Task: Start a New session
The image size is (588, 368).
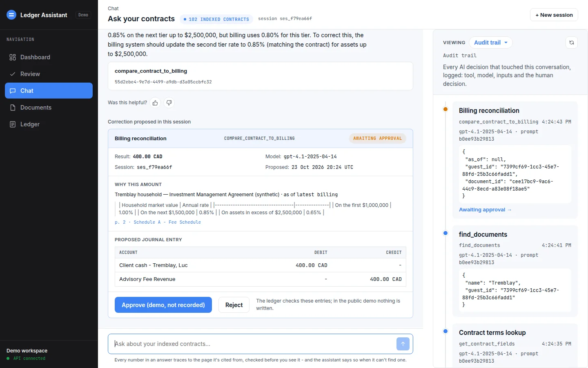Action: (554, 15)
